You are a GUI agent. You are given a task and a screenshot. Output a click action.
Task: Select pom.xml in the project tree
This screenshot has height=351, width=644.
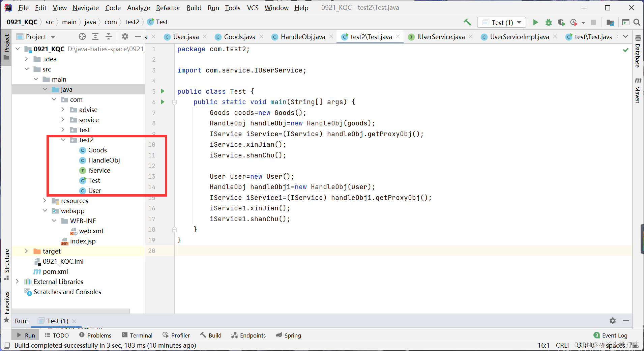click(55, 271)
